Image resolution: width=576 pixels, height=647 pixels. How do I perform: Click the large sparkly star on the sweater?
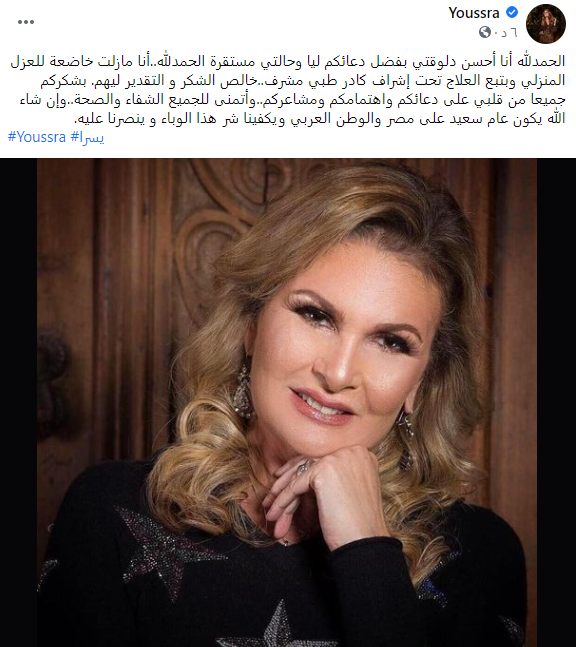[169, 549]
